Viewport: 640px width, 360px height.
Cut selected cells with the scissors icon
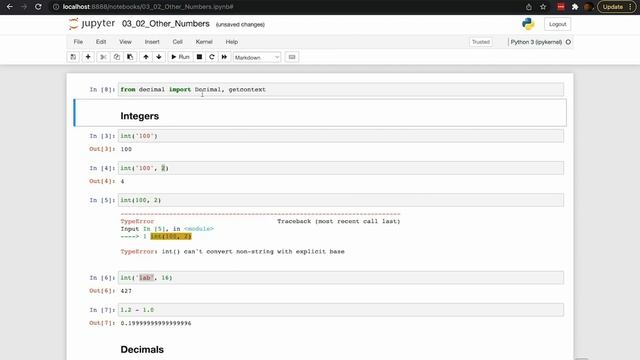click(103, 57)
